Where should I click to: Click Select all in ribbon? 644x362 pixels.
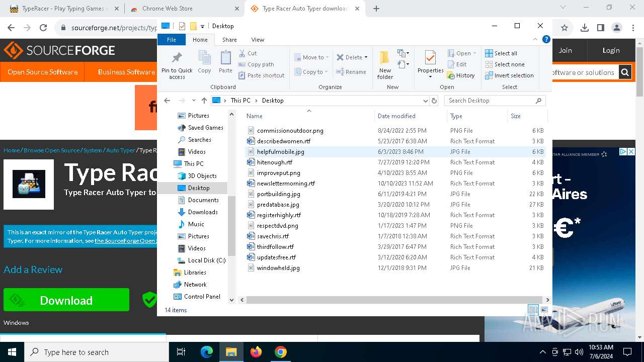pyautogui.click(x=501, y=53)
